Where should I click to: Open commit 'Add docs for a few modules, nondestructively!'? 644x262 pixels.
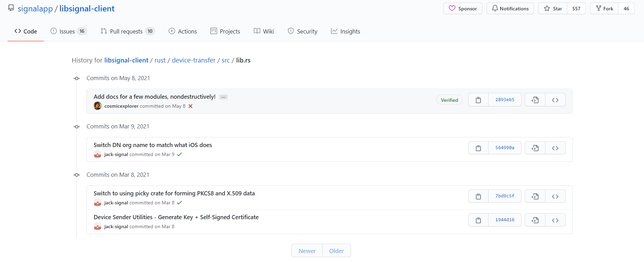[154, 97]
